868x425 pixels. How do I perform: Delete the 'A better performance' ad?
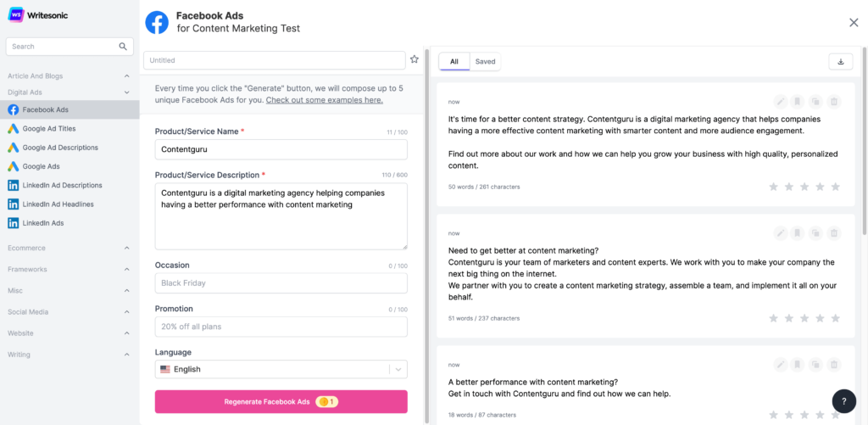pos(834,365)
